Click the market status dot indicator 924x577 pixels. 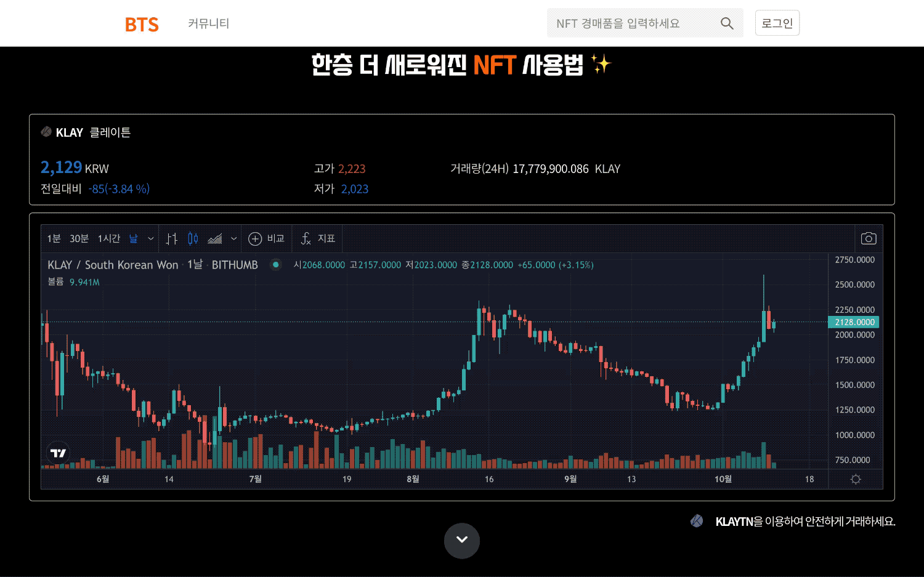click(x=276, y=265)
